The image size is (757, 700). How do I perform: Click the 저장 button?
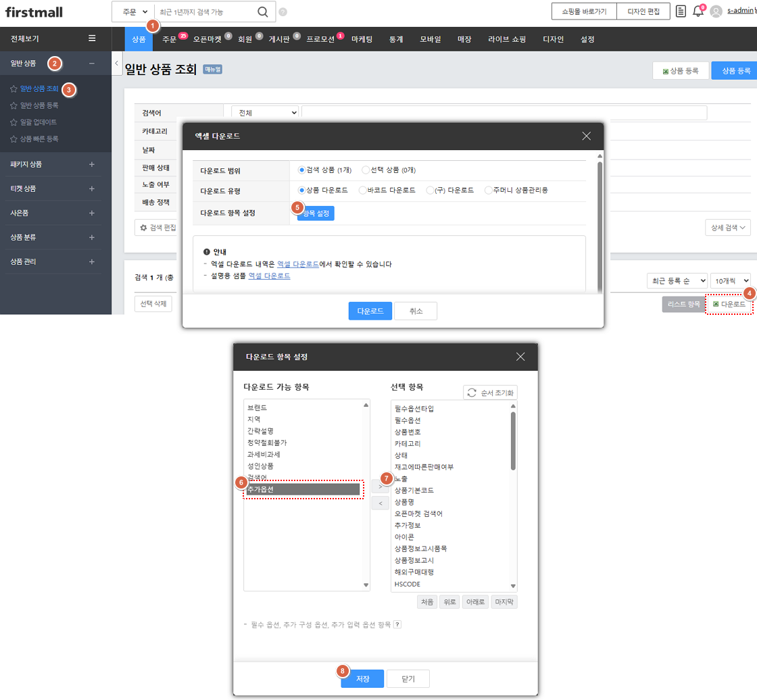coord(362,679)
